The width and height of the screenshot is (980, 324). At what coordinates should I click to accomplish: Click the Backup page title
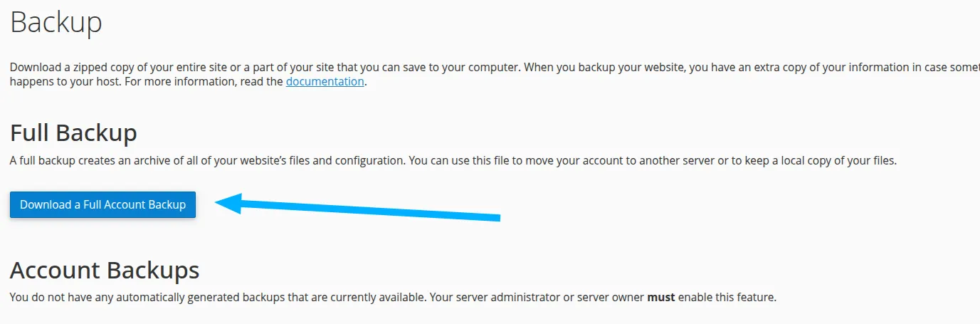click(x=56, y=23)
